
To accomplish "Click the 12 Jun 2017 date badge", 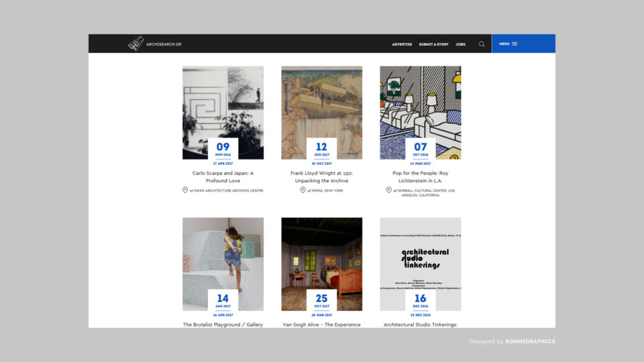I will 321,149.
